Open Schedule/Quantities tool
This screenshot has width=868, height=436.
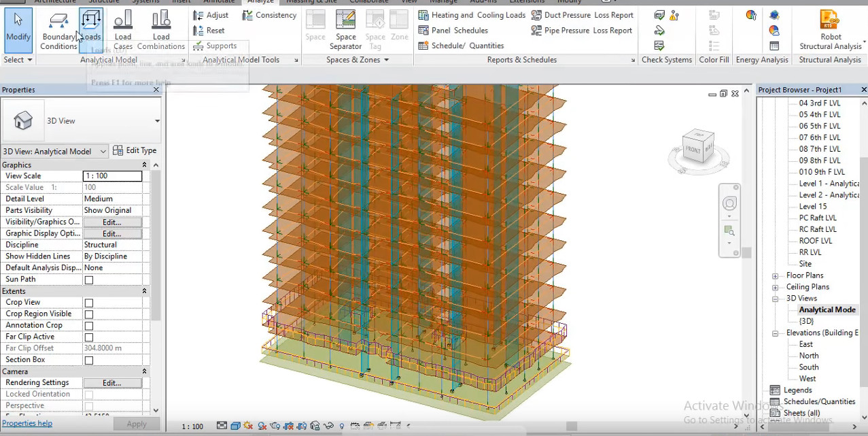pyautogui.click(x=462, y=46)
